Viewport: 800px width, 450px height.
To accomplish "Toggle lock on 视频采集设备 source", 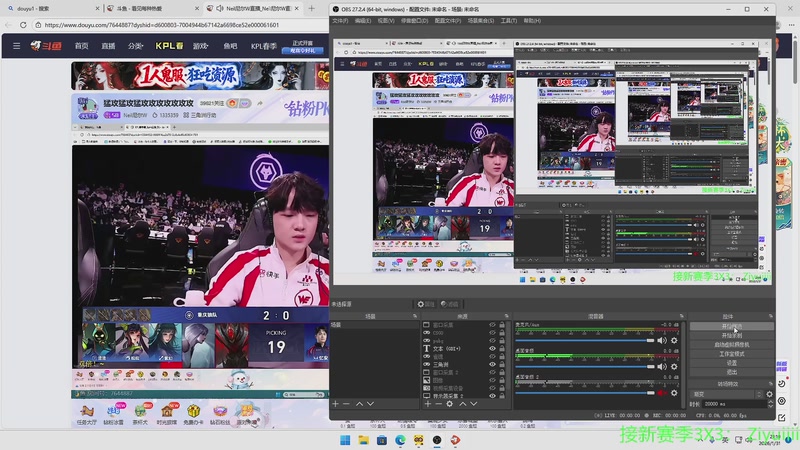I will pos(502,388).
